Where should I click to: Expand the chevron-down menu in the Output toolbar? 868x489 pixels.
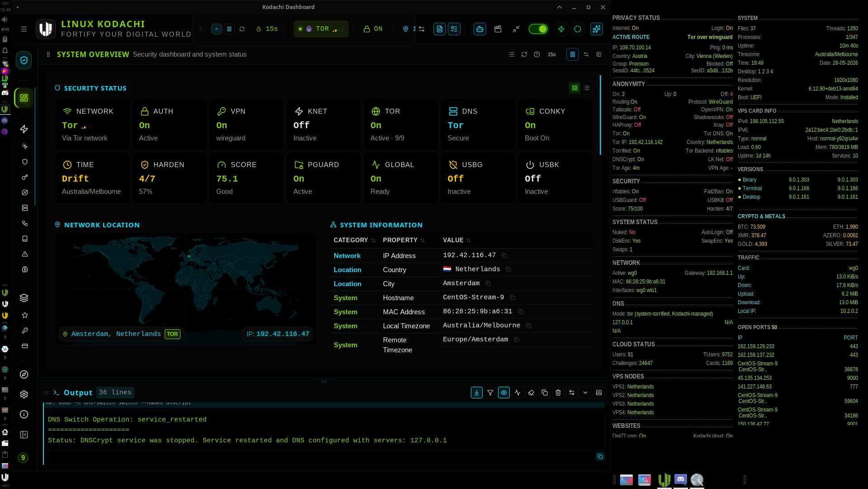(585, 393)
